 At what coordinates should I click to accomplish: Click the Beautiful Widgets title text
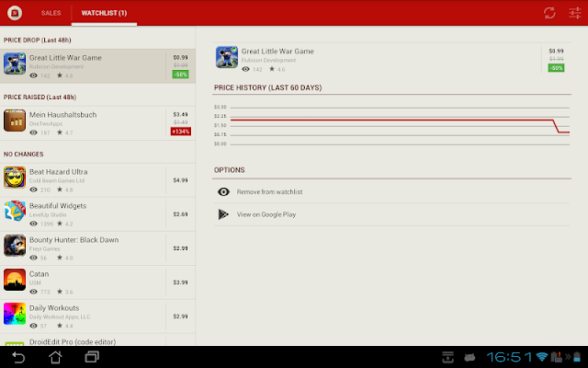coord(58,206)
